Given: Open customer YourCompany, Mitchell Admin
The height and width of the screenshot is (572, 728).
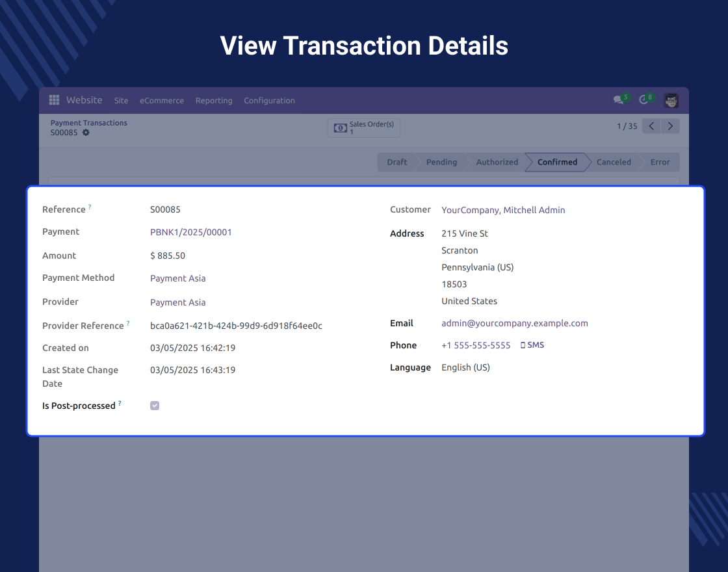Looking at the screenshot, I should tap(503, 211).
